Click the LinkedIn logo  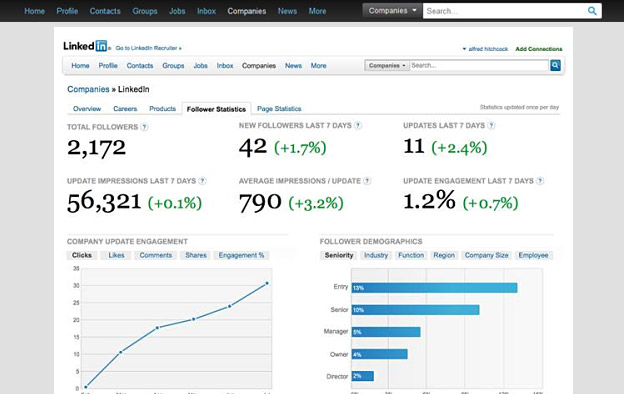tap(85, 46)
